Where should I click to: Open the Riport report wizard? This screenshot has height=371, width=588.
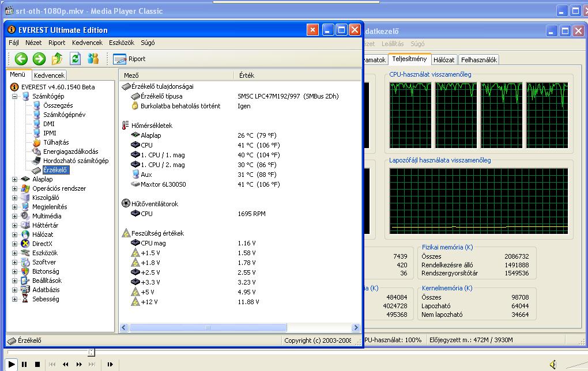point(129,59)
